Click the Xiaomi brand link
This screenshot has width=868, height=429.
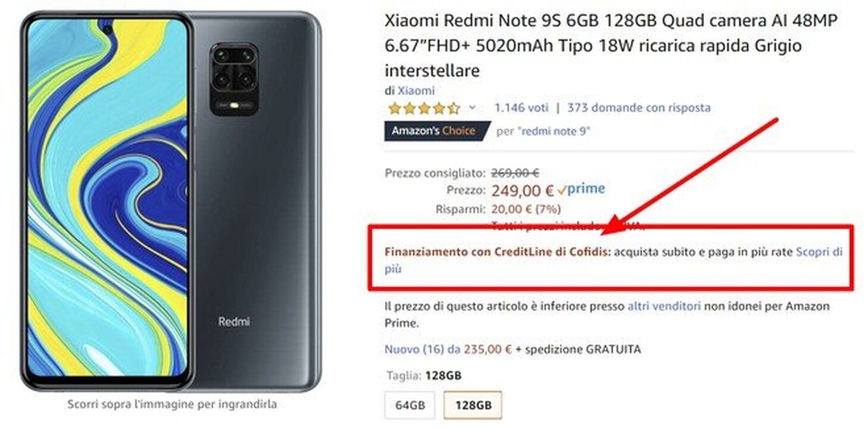point(416,91)
